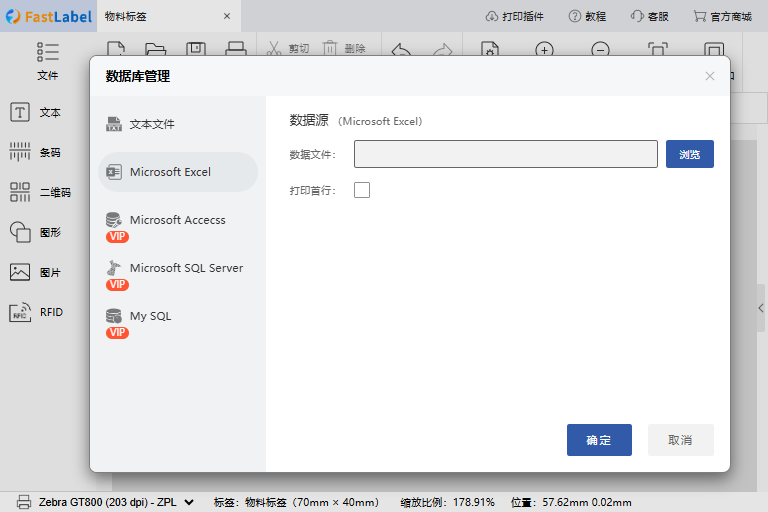The height and width of the screenshot is (512, 768).
Task: Select the 图形 shape tool
Action: point(35,232)
